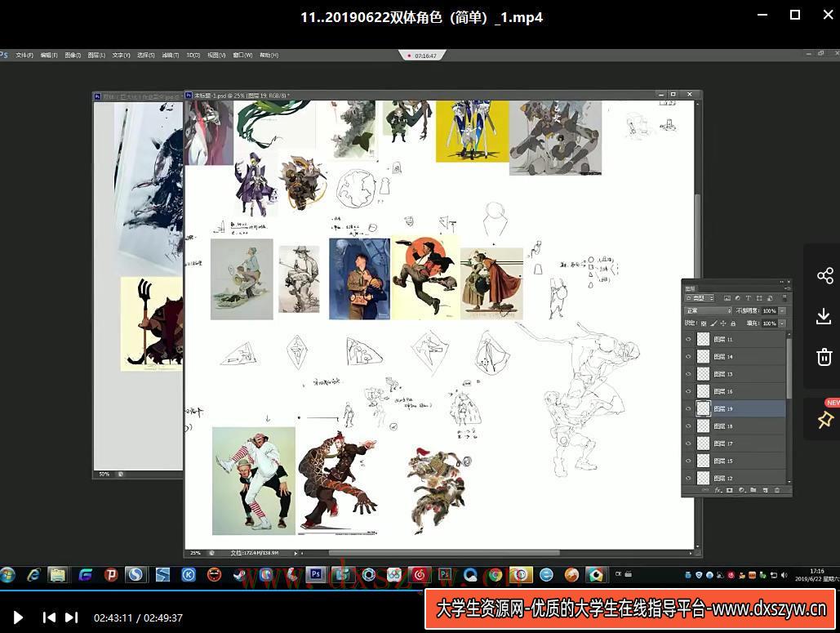Click the volume speaker icon in system tray
840x633 pixels.
tap(784, 575)
